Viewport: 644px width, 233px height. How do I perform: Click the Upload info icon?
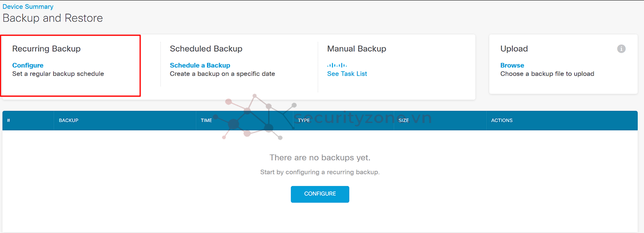[x=621, y=49]
